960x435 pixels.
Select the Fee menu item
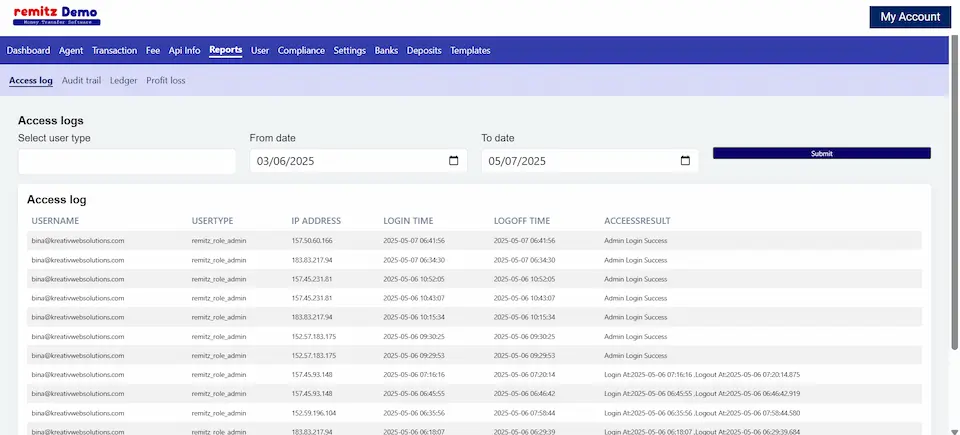click(153, 50)
